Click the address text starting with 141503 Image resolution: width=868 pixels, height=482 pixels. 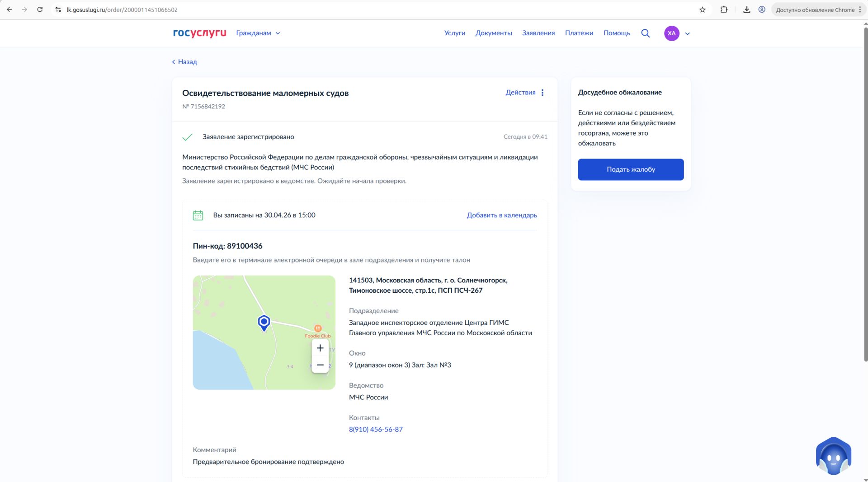point(428,285)
